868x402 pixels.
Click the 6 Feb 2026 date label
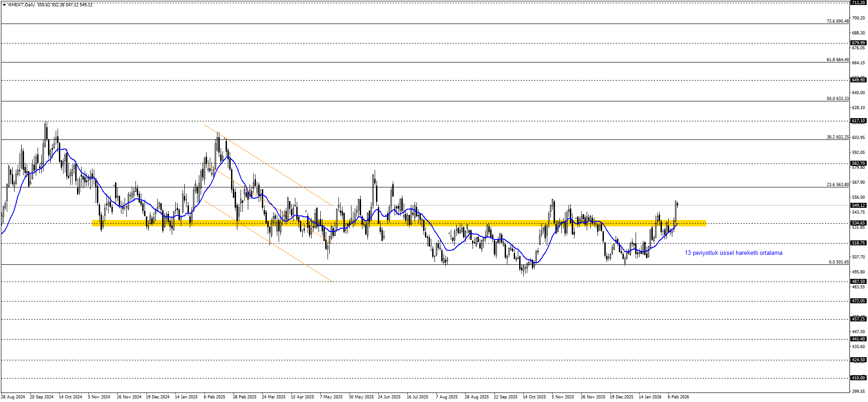pos(678,397)
